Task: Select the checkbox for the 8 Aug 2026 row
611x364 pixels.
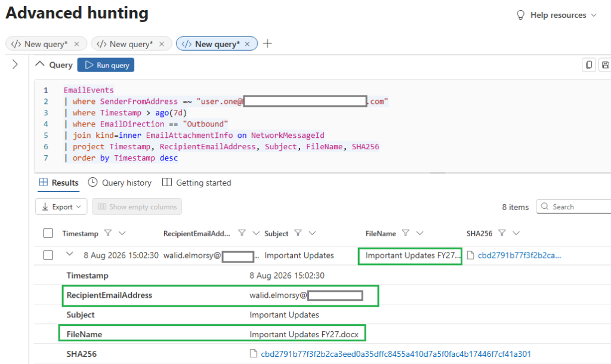Action: point(48,255)
